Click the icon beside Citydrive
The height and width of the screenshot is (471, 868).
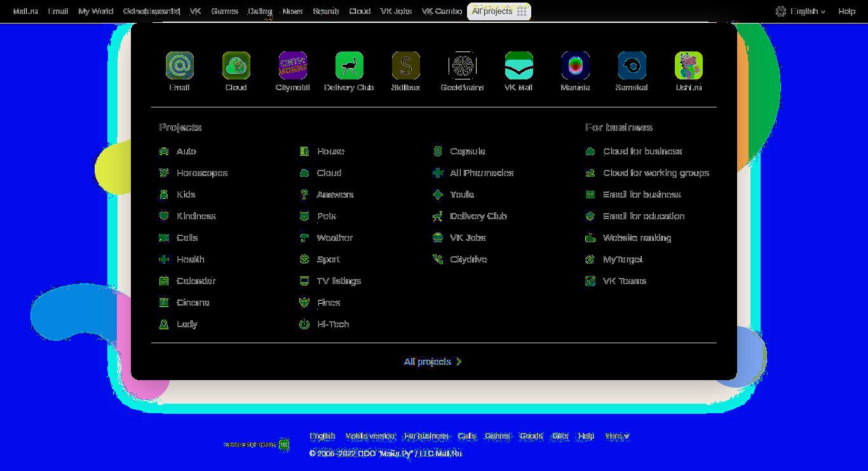point(438,259)
